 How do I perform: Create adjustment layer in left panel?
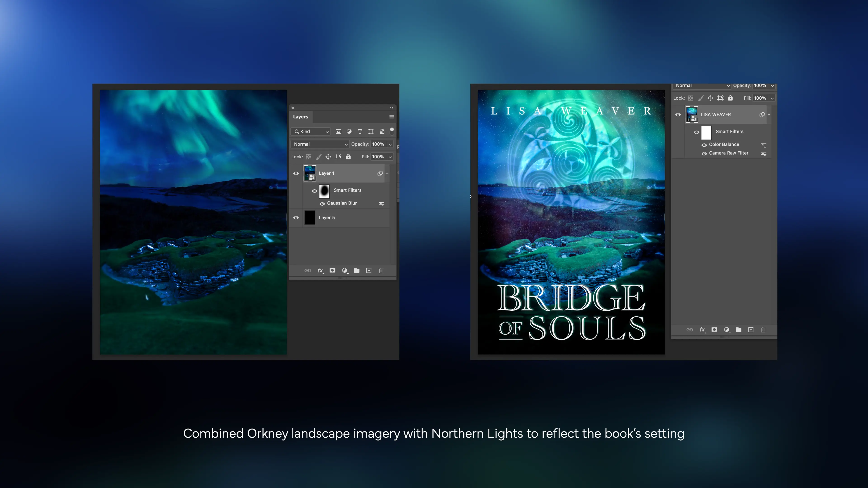[x=345, y=270]
